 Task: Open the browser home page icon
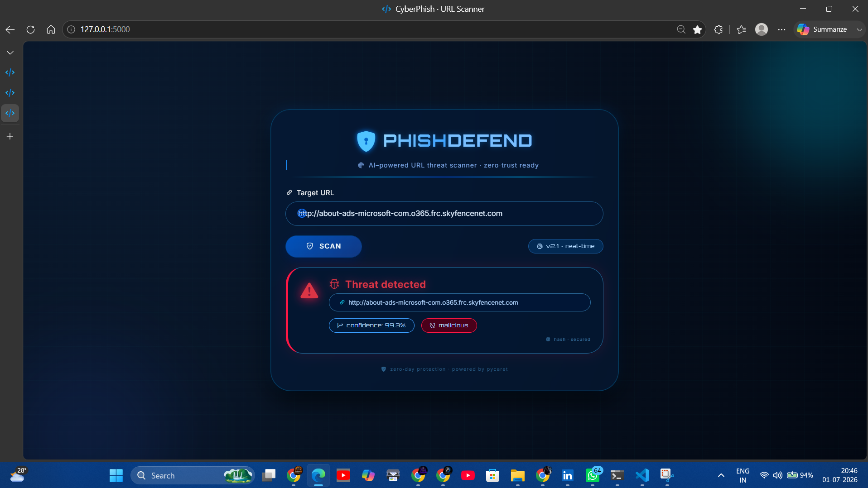click(51, 29)
